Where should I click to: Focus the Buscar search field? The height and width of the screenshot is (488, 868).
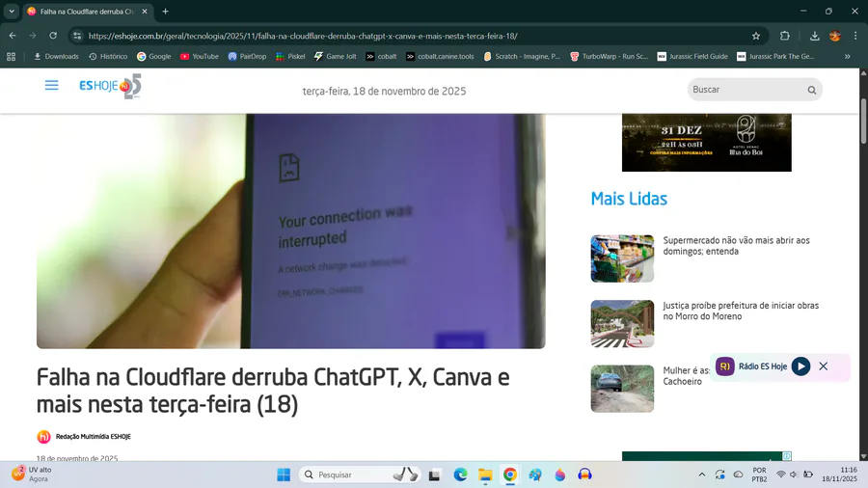point(754,90)
